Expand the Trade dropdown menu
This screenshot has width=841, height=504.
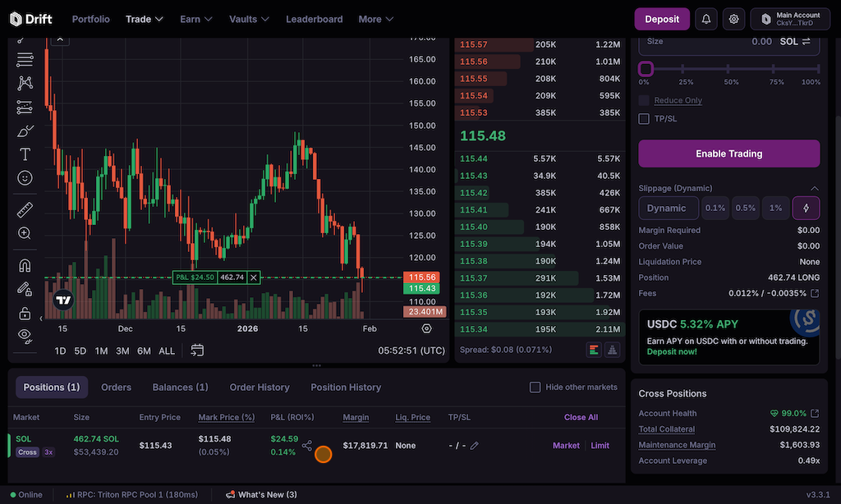[x=145, y=19]
